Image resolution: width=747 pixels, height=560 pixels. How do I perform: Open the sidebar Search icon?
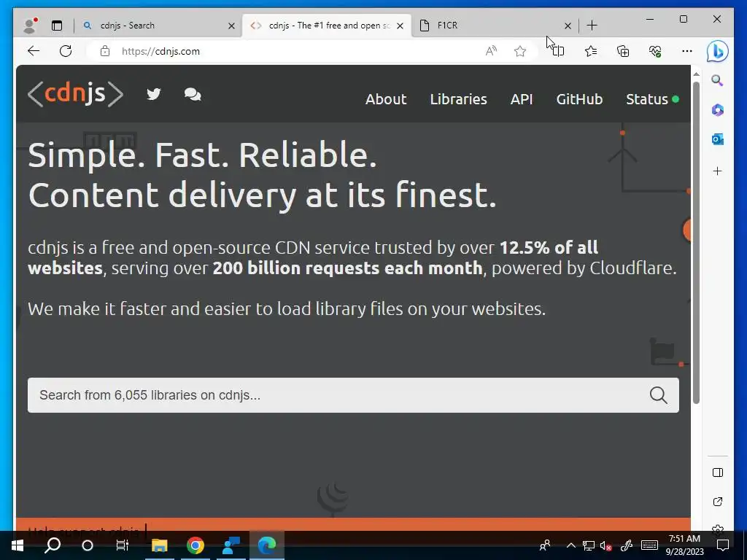coord(718,80)
